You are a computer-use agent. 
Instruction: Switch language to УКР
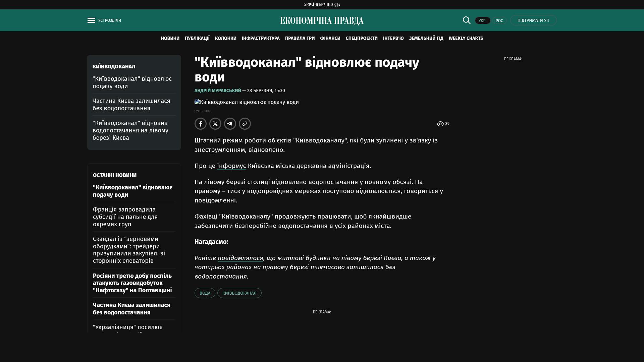pyautogui.click(x=482, y=21)
